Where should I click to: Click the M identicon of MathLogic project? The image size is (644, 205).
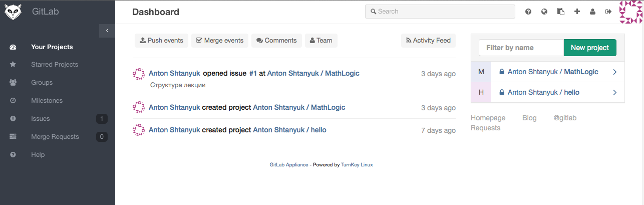(x=481, y=72)
